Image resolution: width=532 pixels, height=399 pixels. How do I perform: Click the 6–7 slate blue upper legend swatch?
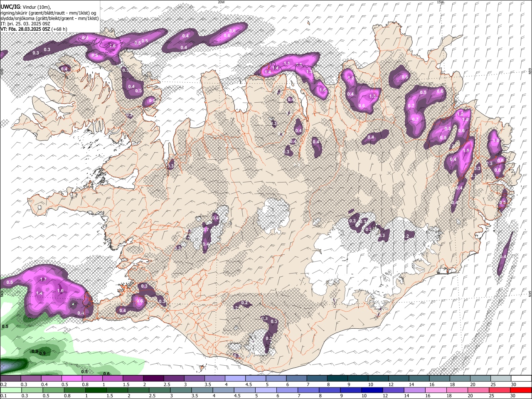tap(296, 379)
